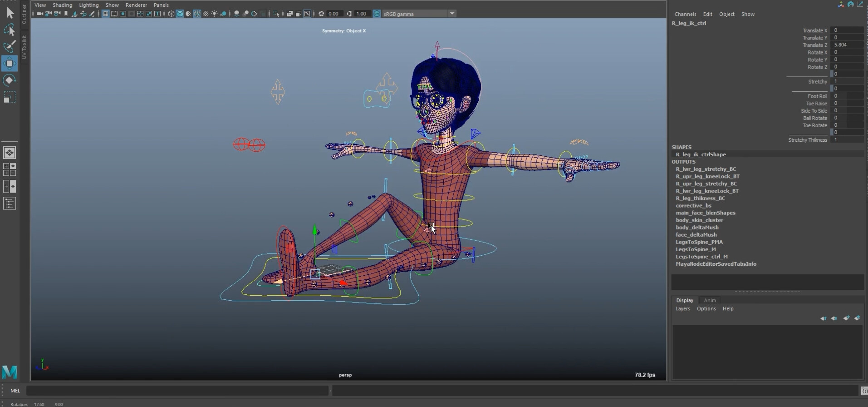The height and width of the screenshot is (407, 868).
Task: Open the Outliner side tab
Action: [25, 15]
